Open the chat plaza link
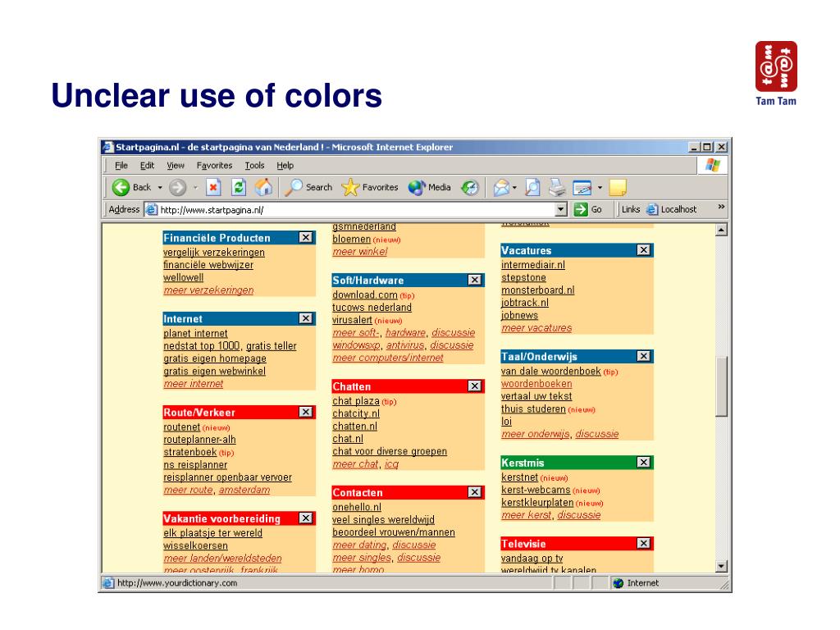Screen dimensions: 840x630 (x=356, y=401)
